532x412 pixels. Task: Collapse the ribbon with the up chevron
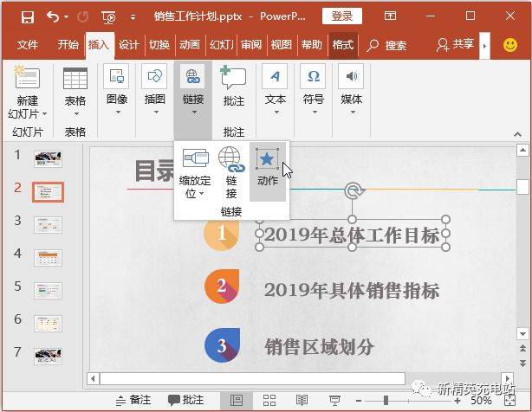(517, 134)
